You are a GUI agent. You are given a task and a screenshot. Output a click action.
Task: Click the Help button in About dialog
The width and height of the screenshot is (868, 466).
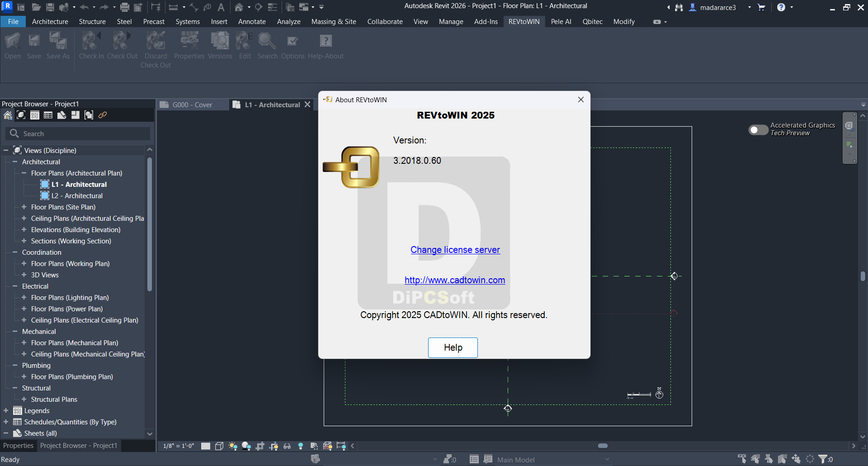(x=453, y=347)
